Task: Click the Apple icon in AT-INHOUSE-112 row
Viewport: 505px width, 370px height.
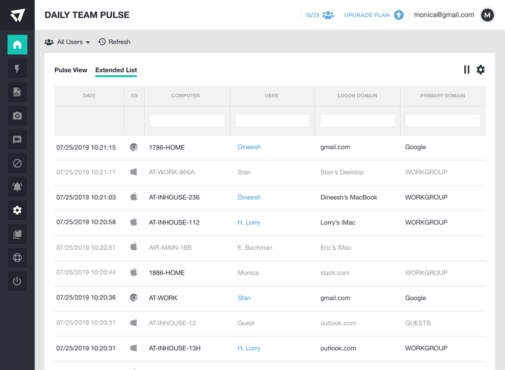Action: click(x=134, y=222)
